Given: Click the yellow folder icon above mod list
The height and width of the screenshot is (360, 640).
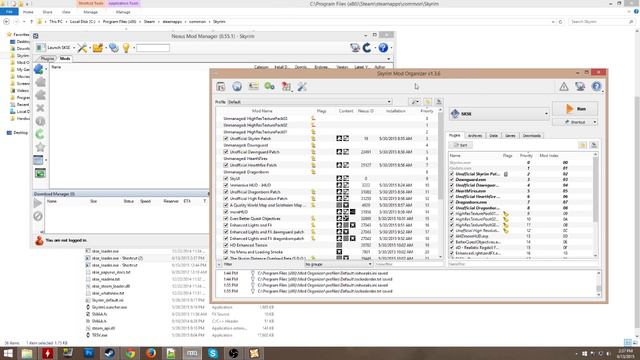Looking at the screenshot, I should [x=427, y=102].
